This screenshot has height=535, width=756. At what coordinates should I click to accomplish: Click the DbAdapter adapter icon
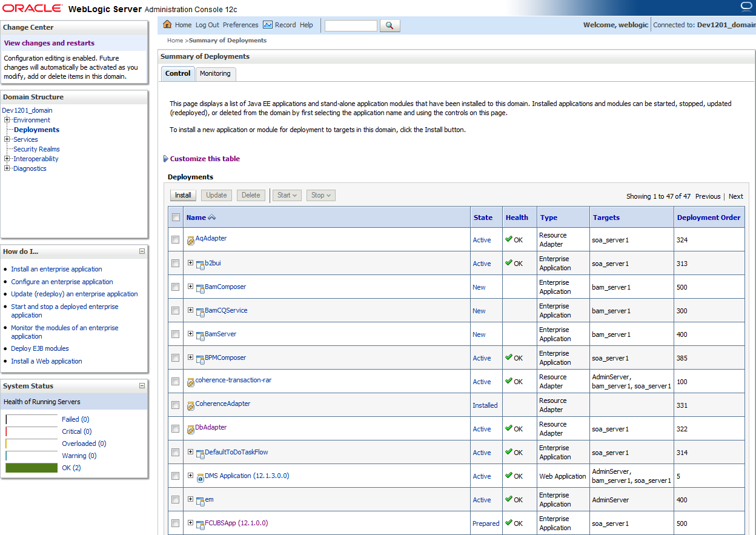[191, 429]
